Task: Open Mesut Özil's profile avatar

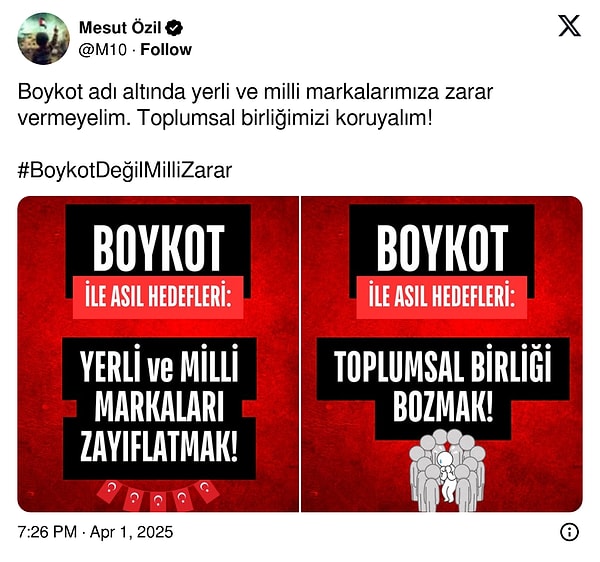Action: (44, 38)
